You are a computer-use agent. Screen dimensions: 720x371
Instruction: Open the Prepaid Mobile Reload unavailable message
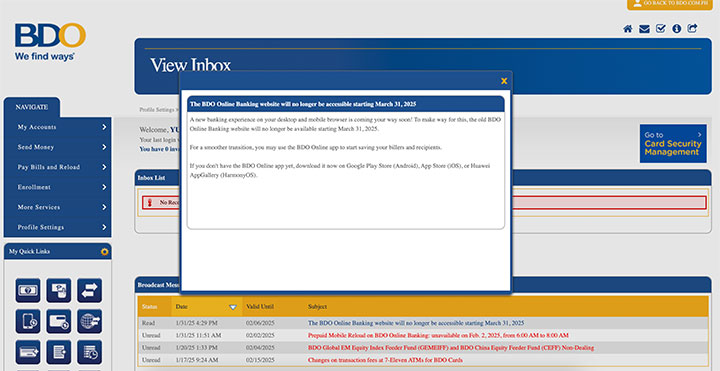tap(438, 336)
